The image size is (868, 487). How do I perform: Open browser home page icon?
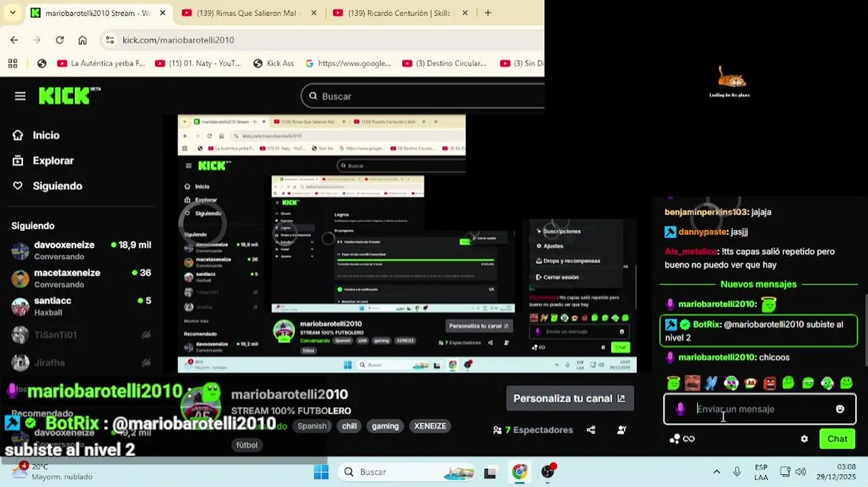82,40
